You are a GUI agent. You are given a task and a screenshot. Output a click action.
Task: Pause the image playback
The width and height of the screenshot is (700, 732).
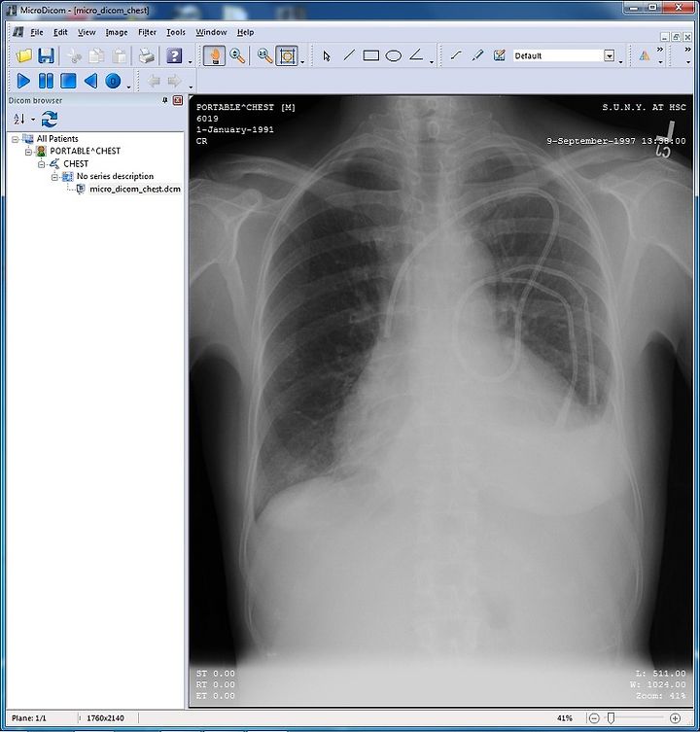point(46,82)
